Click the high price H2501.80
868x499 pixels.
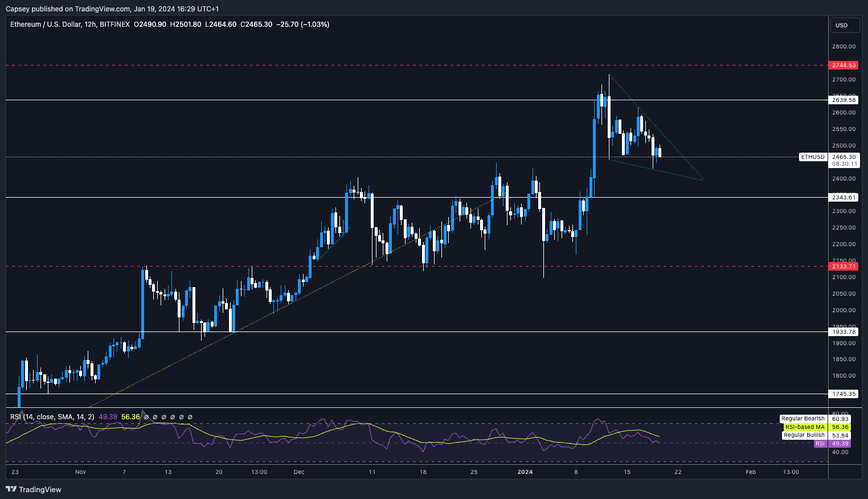[186, 24]
